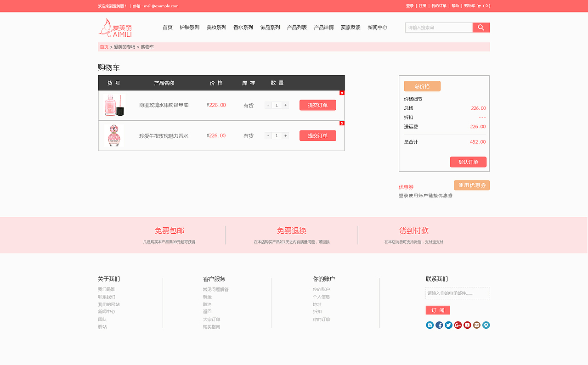Click the search input box
The image size is (588, 365).
pyautogui.click(x=439, y=28)
